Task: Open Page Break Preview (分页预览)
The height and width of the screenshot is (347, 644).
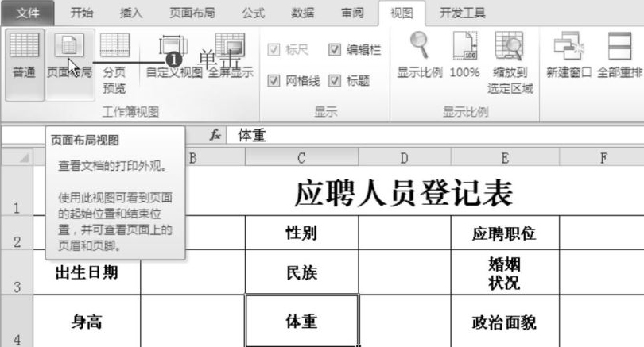Action: (114, 65)
